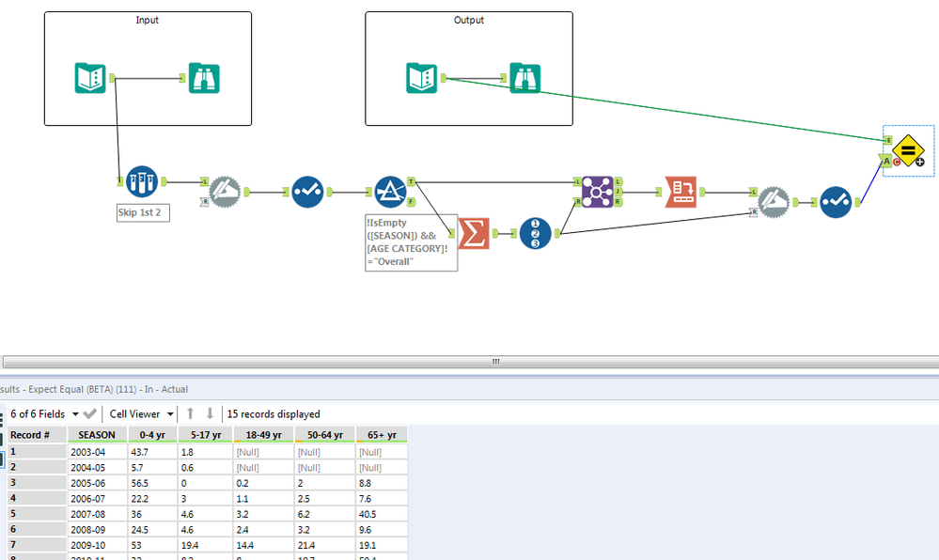Click the 2006-07 season cell
Viewport: 939px width, 560px height.
(x=97, y=499)
